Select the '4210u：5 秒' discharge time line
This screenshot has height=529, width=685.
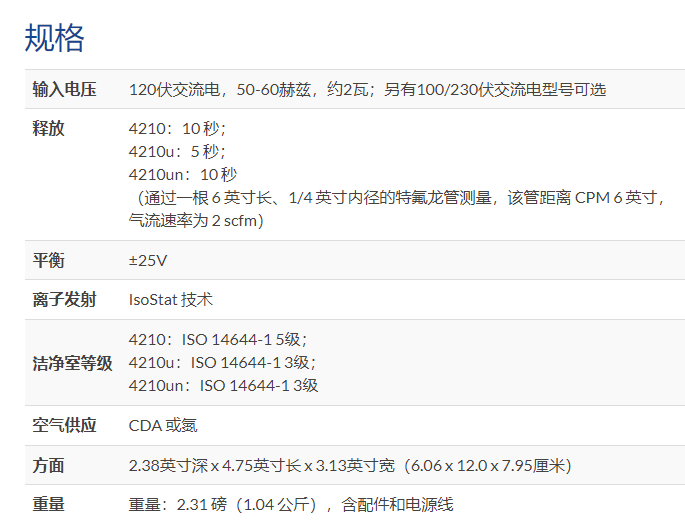175,152
